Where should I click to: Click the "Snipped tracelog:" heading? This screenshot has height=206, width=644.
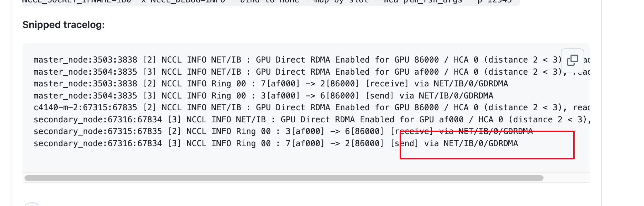(x=64, y=25)
